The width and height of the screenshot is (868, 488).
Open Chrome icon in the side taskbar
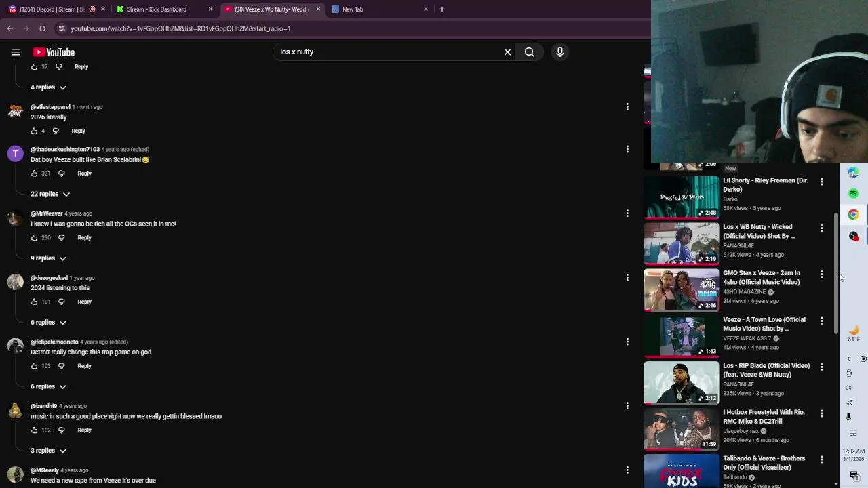[x=854, y=215]
